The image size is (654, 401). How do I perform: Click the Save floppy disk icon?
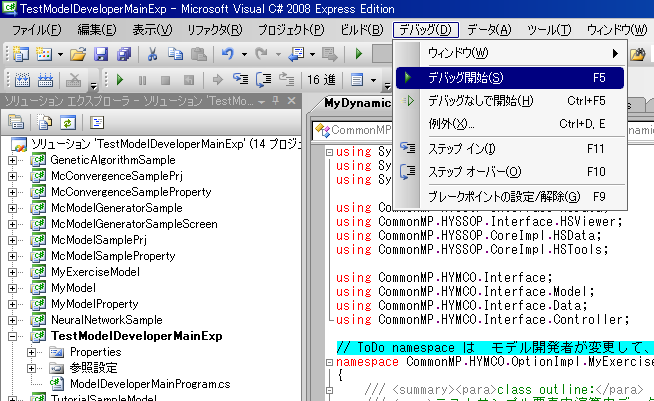(101, 54)
